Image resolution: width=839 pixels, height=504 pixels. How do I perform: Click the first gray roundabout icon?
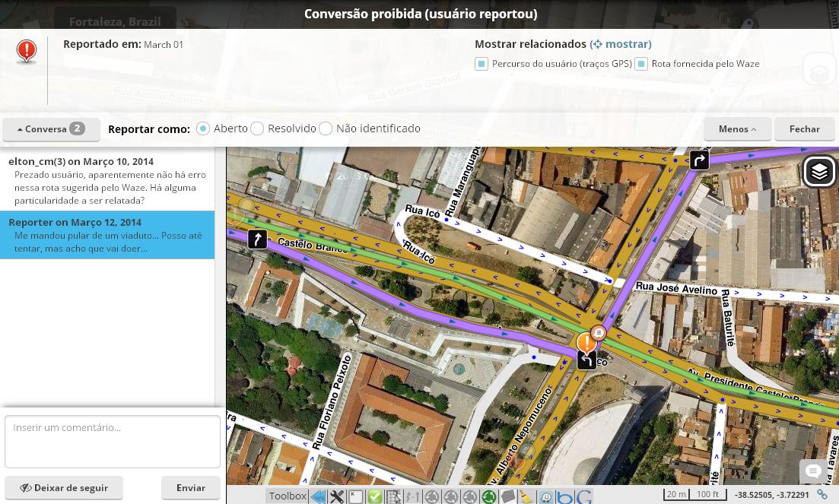click(432, 496)
